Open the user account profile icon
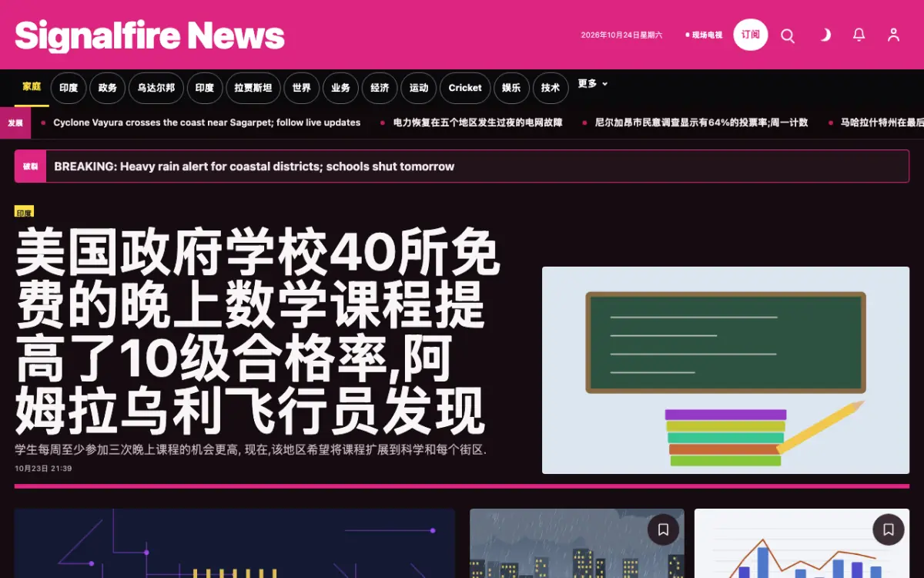Viewport: 924px width, 578px height. pos(893,35)
